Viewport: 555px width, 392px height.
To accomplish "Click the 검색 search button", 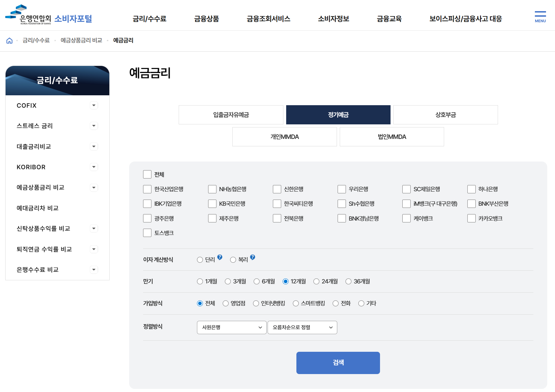I will pos(338,363).
